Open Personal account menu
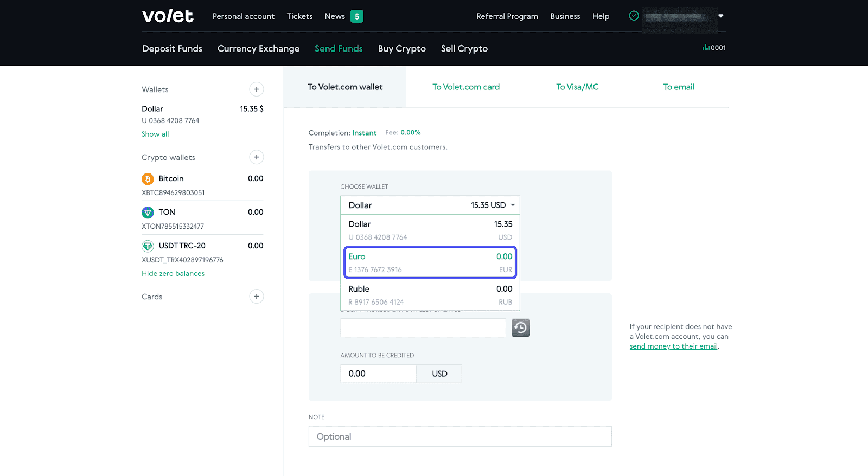Viewport: 868px width, 476px height. tap(244, 16)
